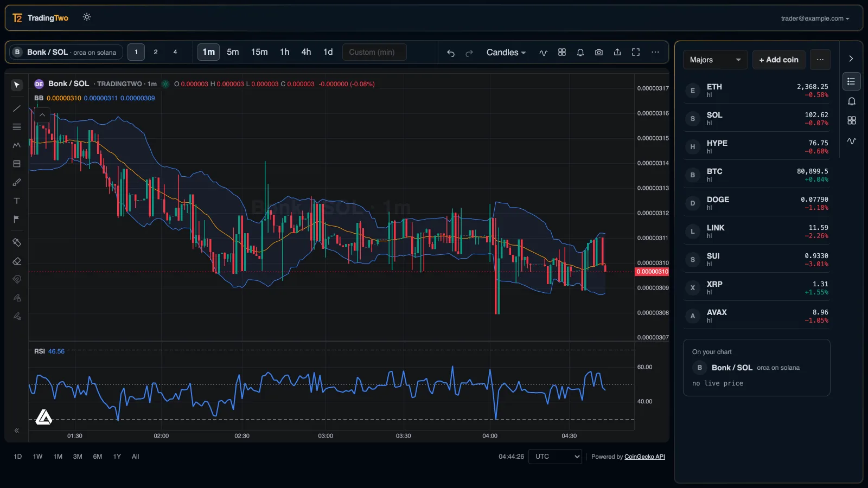Select the text annotation tool
Image resolution: width=868 pixels, height=488 pixels.
17,201
